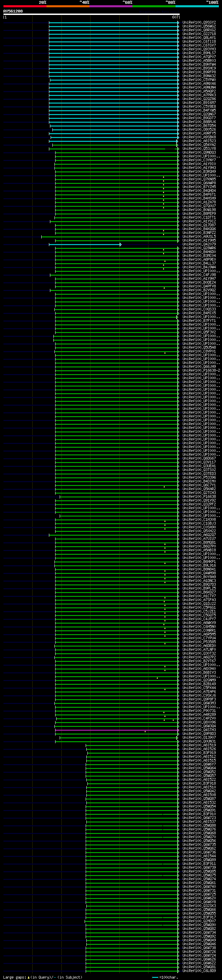Click the UniRef100_Q0UN31 label
This screenshot has height=980, width=222.
coord(199,742)
